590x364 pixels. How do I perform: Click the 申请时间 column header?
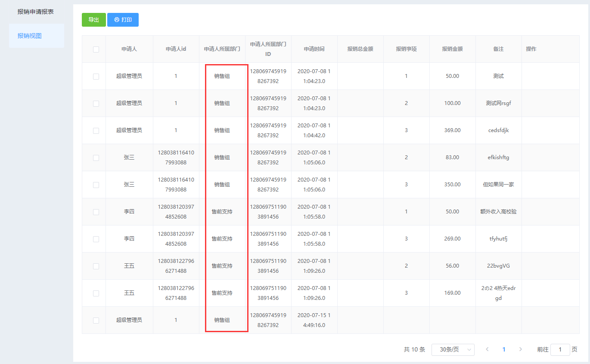coord(314,49)
